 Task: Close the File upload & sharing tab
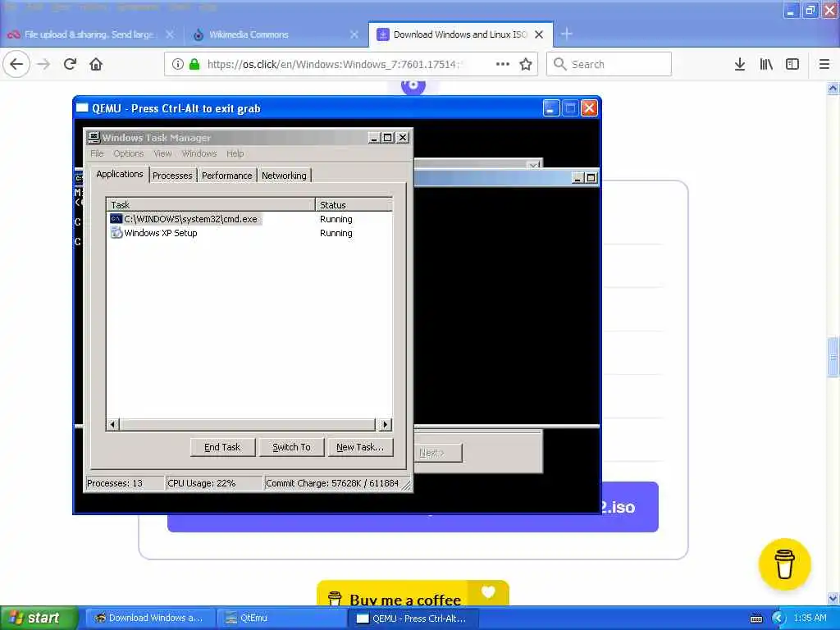click(x=170, y=34)
